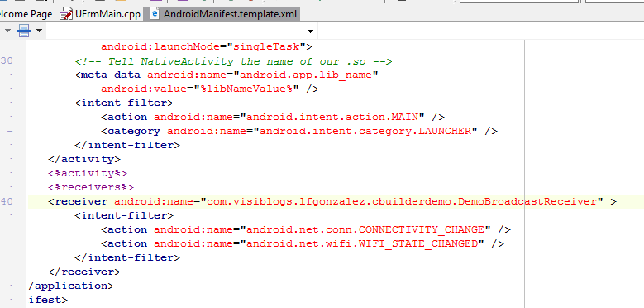644x308 pixels.
Task: Click the category android.intent.category.LAUNCHER line
Action: coord(299,131)
